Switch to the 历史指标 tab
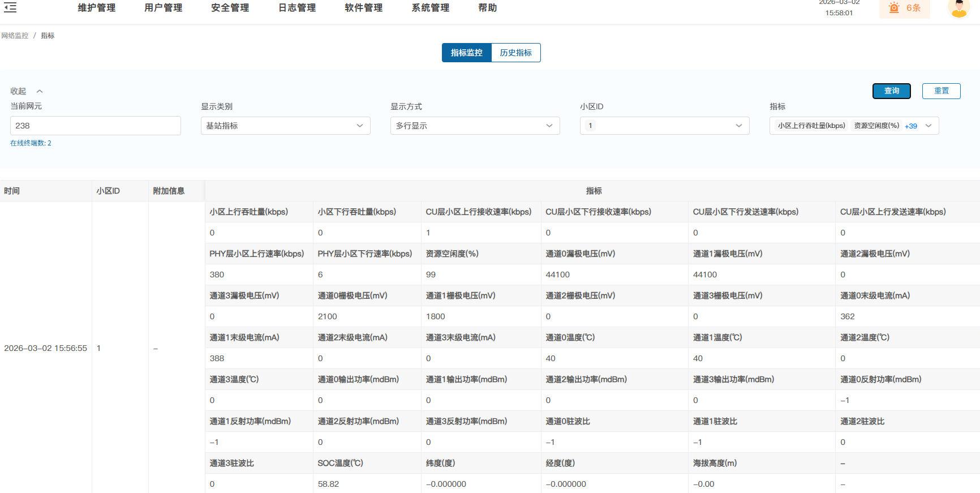 click(x=515, y=53)
